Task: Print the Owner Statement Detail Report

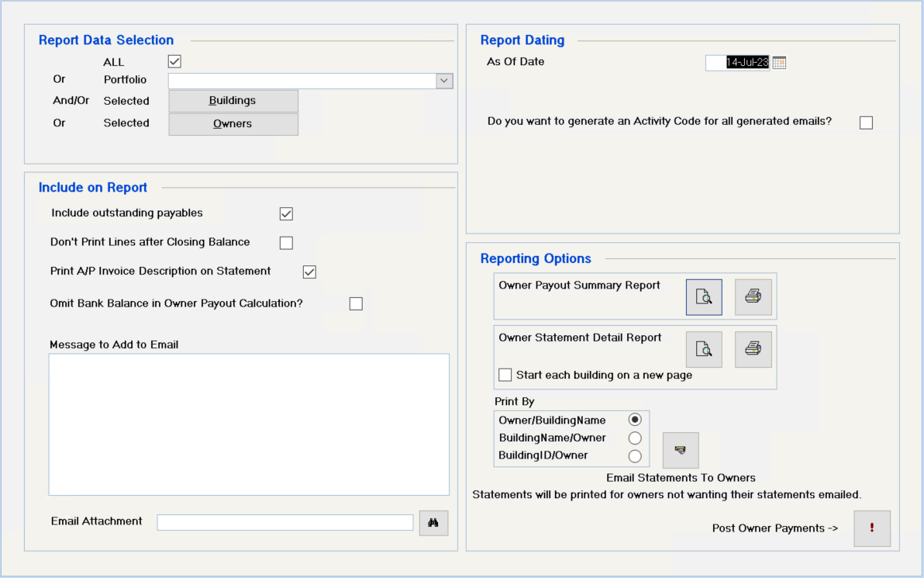Action: pos(753,350)
